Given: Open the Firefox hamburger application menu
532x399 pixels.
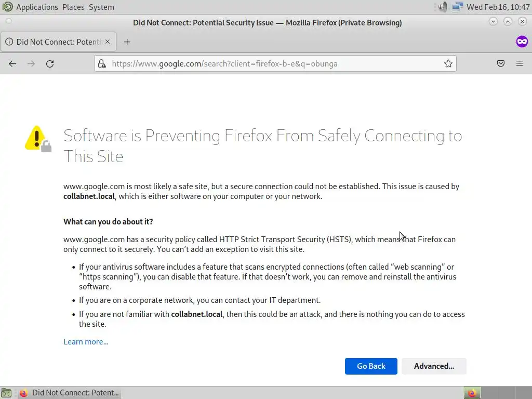Looking at the screenshot, I should 520,63.
